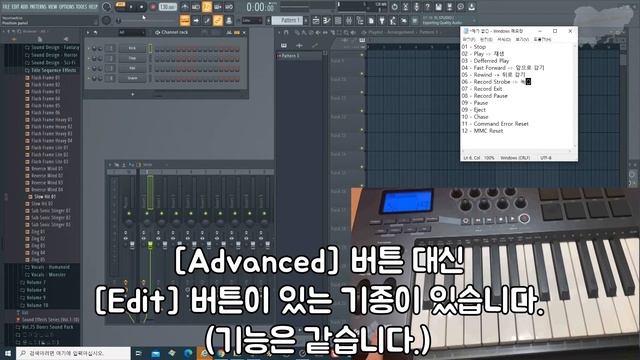Open the FILE menu

(x=6, y=7)
